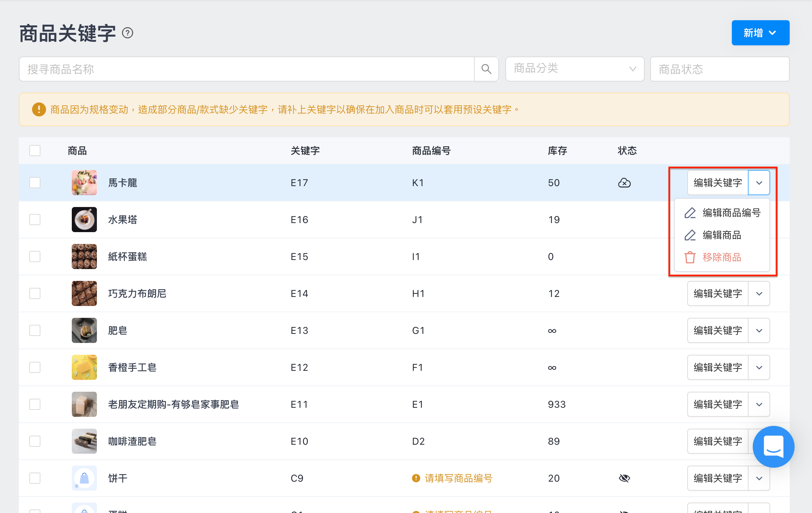Open the blue chat support bubble
This screenshot has width=812, height=513.
(773, 446)
